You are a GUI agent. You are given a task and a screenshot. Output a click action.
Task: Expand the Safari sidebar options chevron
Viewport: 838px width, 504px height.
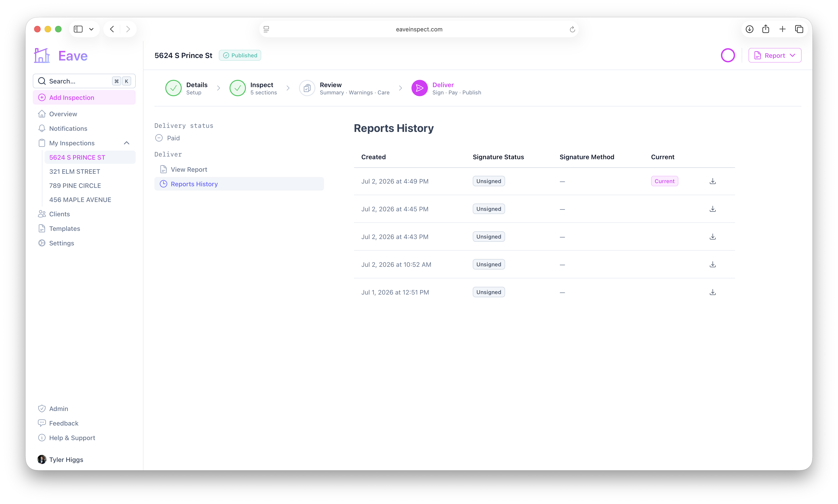click(x=91, y=29)
